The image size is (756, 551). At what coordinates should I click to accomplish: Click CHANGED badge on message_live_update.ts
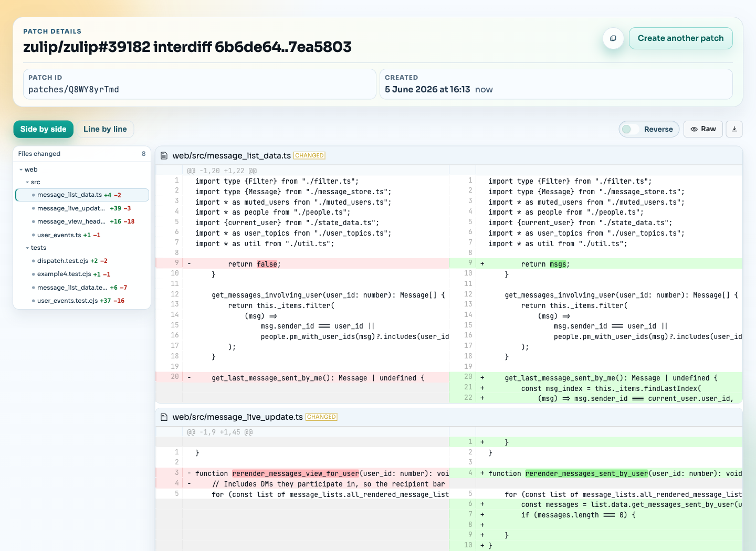[321, 417]
